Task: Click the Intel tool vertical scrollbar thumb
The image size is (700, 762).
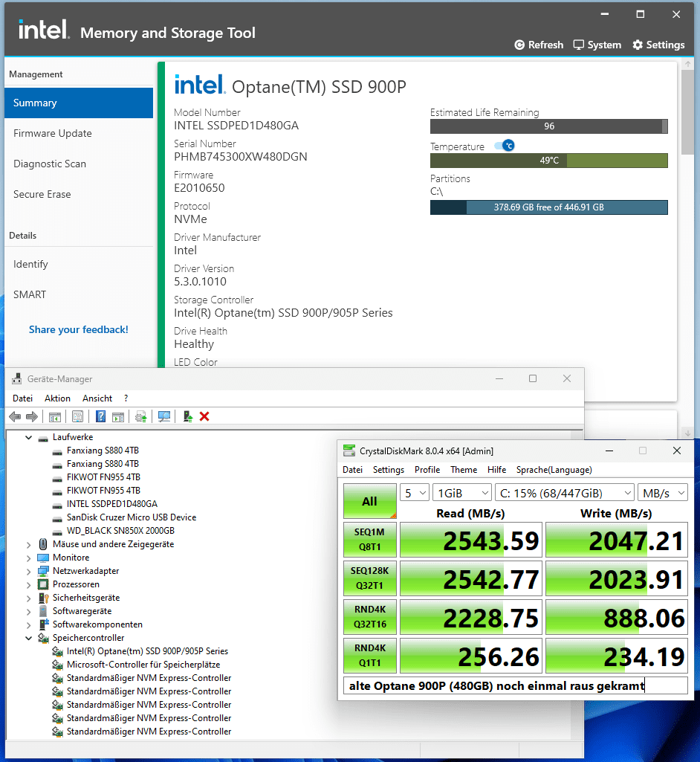Action: (x=687, y=112)
